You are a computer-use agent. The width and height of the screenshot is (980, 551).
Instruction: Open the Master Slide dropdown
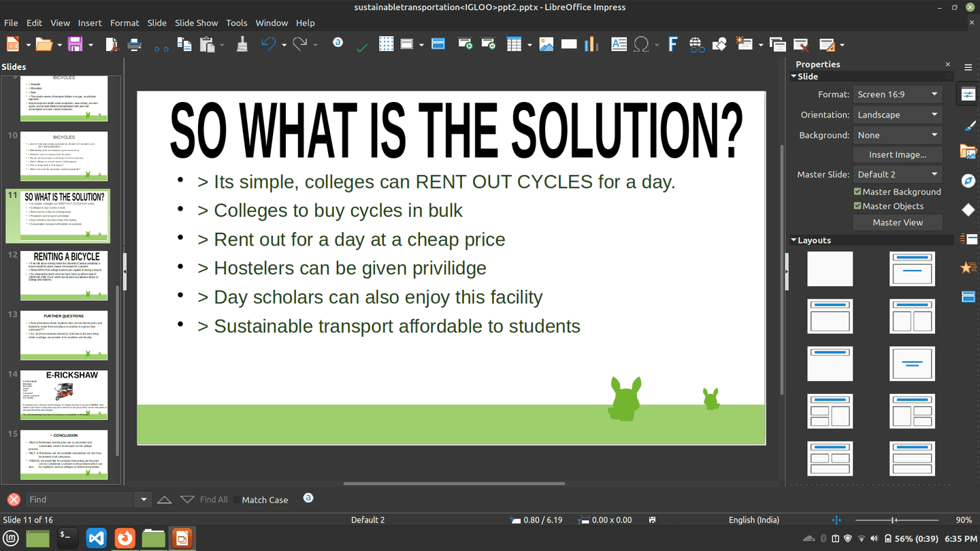pyautogui.click(x=898, y=174)
